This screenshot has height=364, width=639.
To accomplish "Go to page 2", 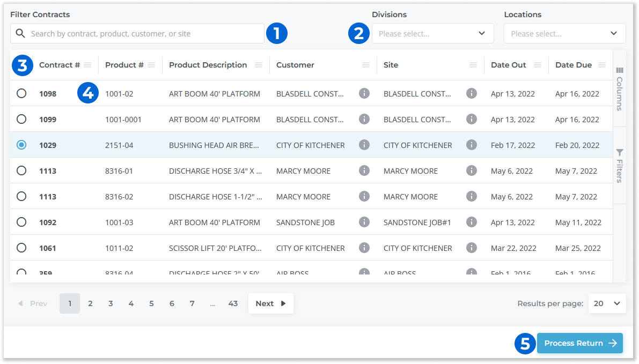I will (90, 303).
